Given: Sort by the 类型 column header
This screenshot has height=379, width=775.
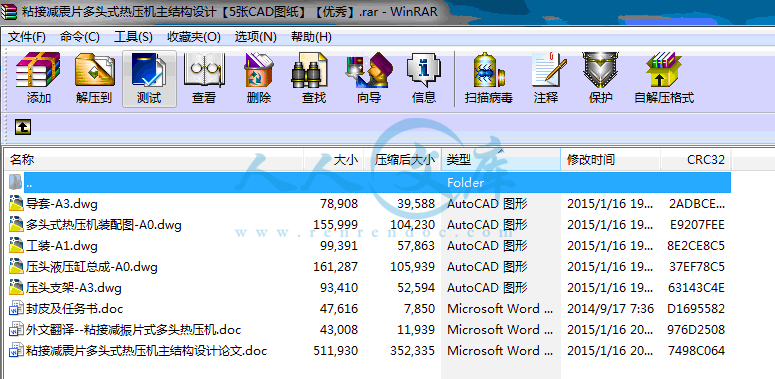Looking at the screenshot, I should pos(501,160).
